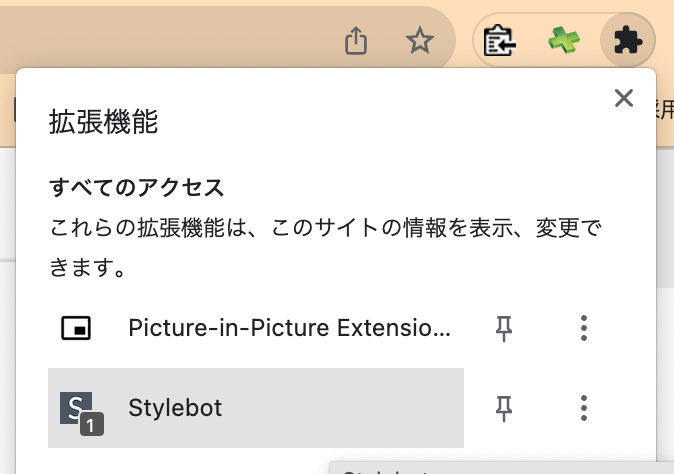The width and height of the screenshot is (674, 474).
Task: Pin the Stylebot extension
Action: pyautogui.click(x=503, y=408)
